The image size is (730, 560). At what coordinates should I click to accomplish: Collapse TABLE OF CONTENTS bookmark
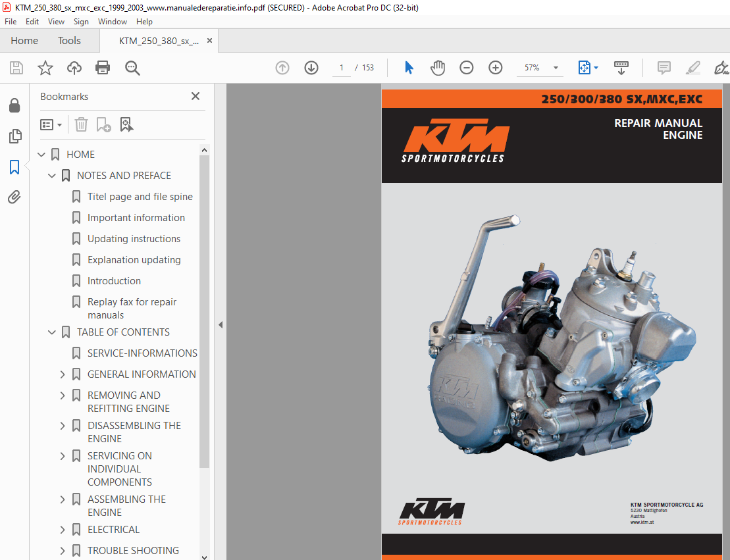(x=52, y=332)
